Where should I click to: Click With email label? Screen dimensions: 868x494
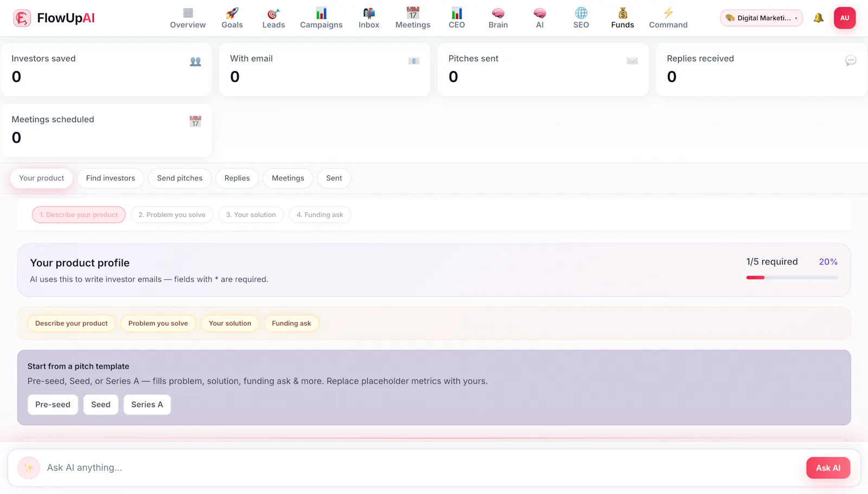pyautogui.click(x=251, y=59)
